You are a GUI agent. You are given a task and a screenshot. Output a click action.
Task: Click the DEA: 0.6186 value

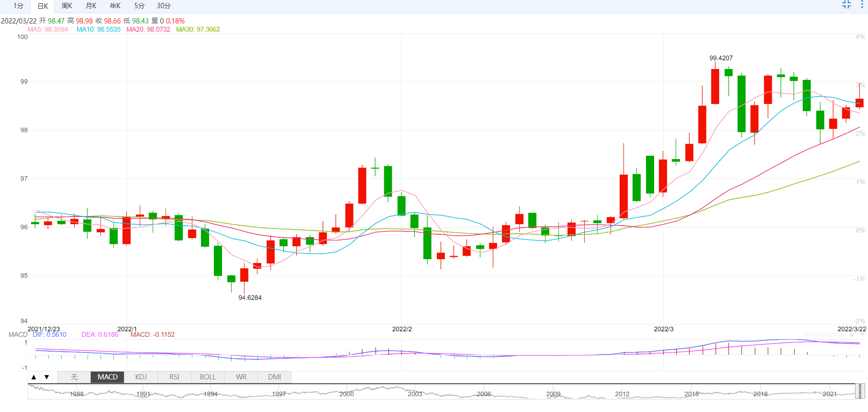[100, 334]
